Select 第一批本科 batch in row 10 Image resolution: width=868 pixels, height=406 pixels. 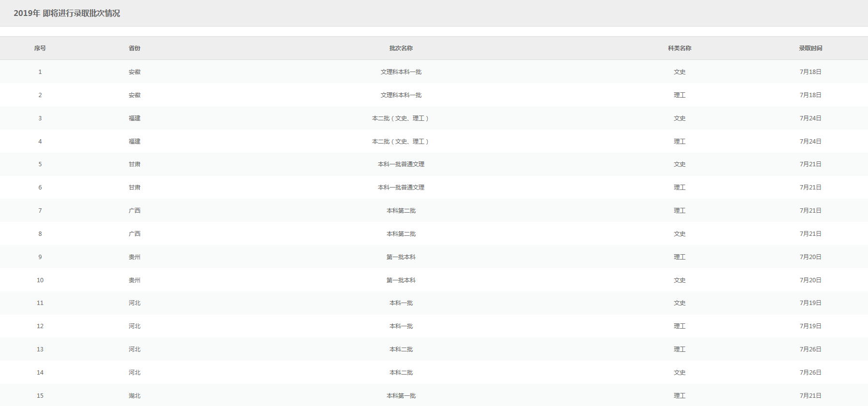pyautogui.click(x=401, y=280)
